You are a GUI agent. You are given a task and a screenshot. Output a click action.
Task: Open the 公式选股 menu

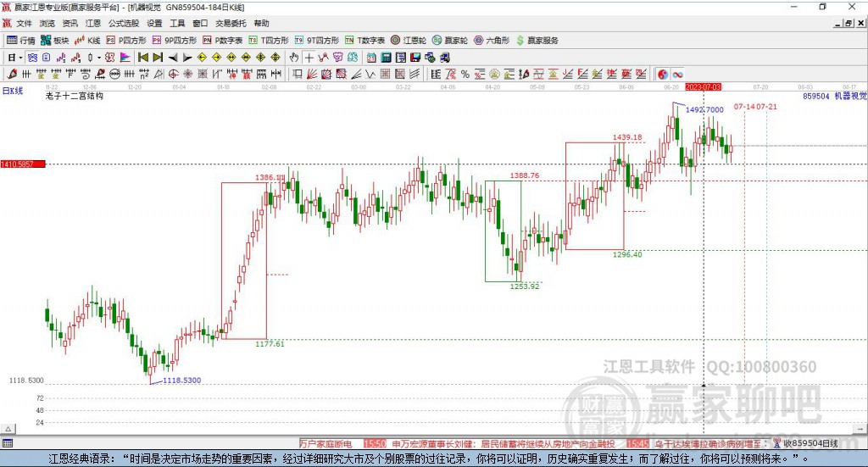124,23
